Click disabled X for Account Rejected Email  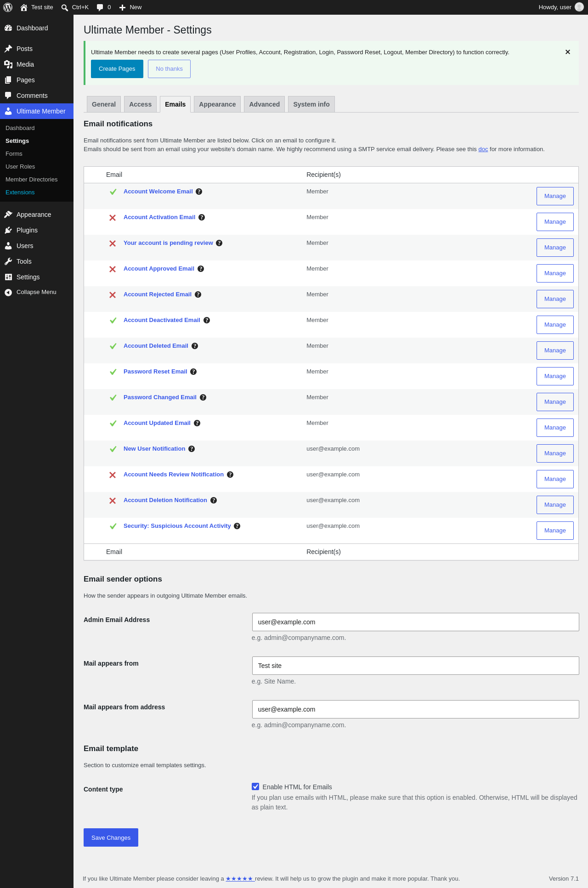(x=113, y=295)
